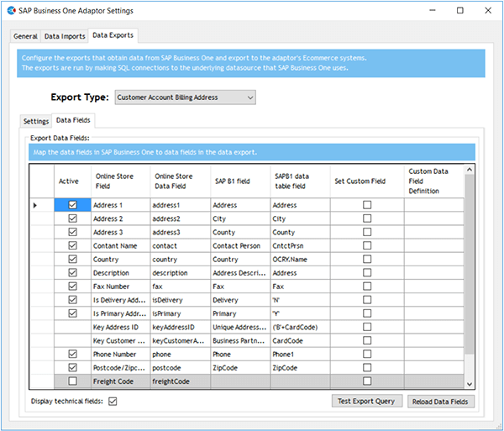504x431 pixels.
Task: Click the Test Export Query button
Action: 367,402
